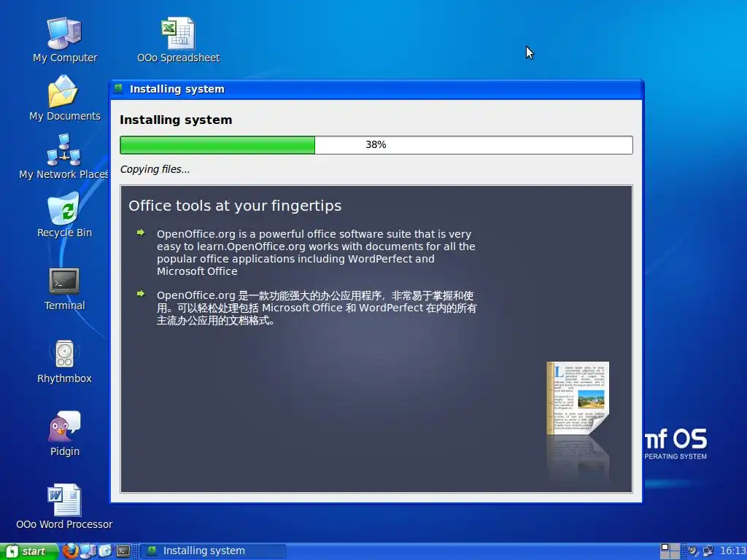Click the show desktop icon in quick launch

pos(105,551)
